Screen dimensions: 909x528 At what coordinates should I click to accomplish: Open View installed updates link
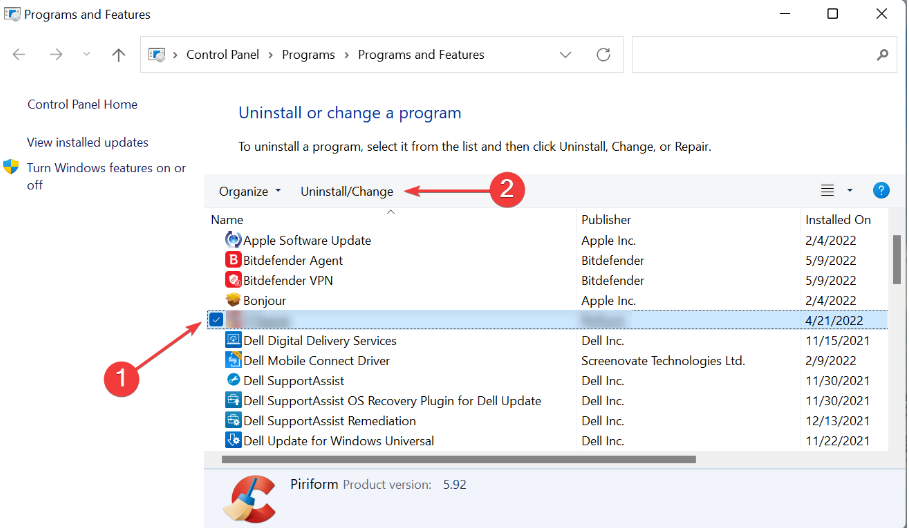pos(88,142)
